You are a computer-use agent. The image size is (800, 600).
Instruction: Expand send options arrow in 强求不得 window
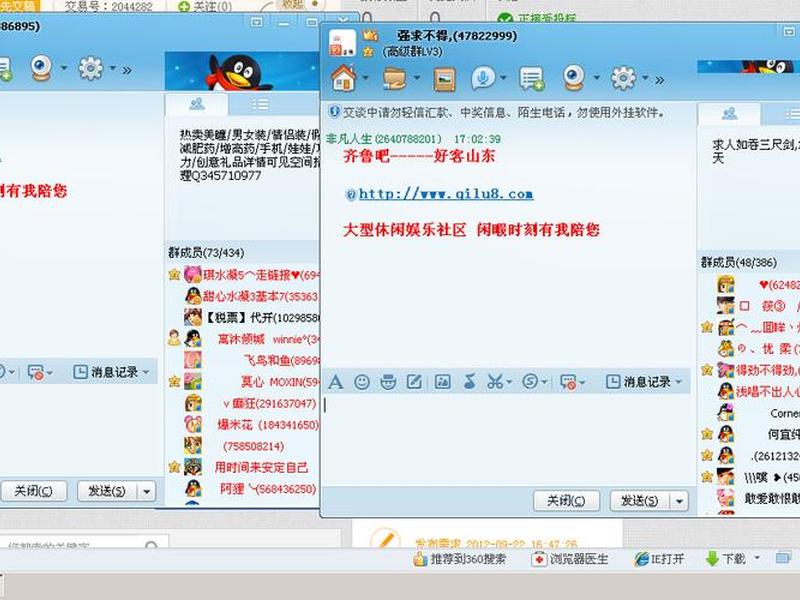click(x=679, y=501)
